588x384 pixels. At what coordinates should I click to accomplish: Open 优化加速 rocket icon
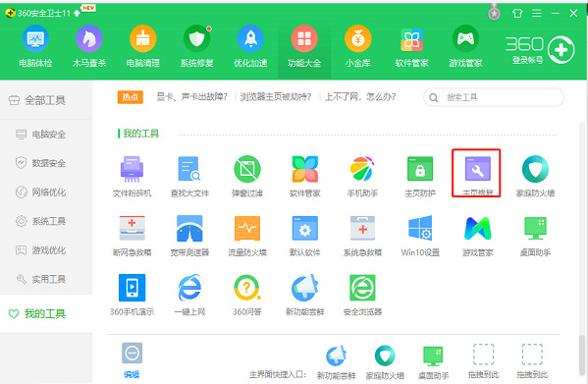pos(250,46)
